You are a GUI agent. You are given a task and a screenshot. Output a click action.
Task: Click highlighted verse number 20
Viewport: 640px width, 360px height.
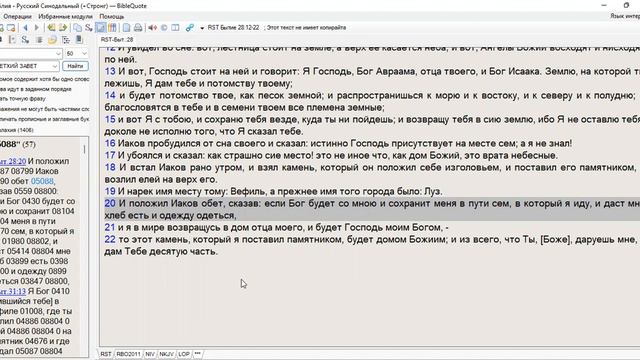point(110,203)
